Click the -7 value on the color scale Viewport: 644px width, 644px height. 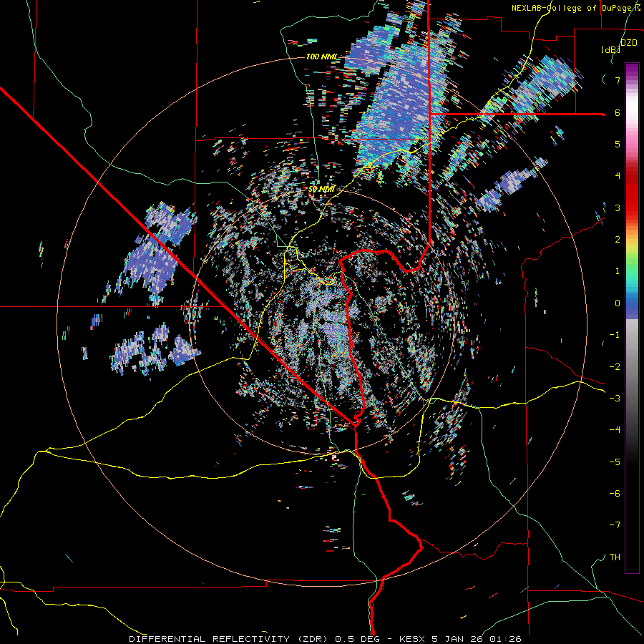615,525
